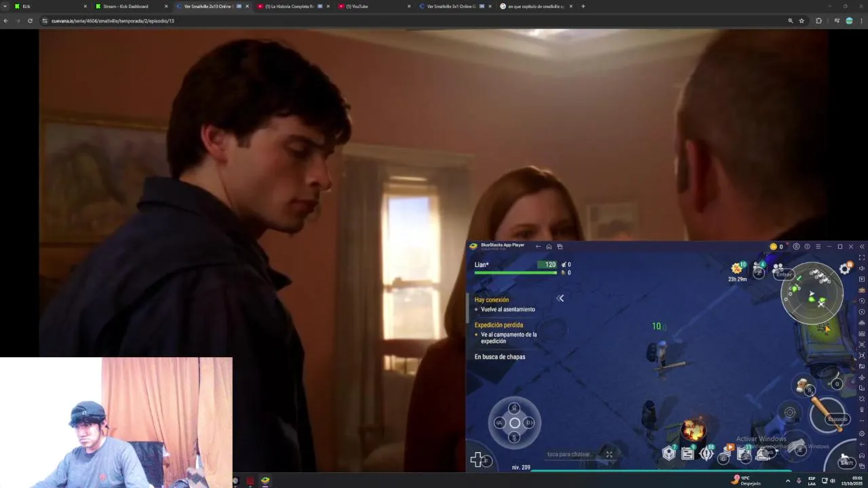The height and width of the screenshot is (488, 868).
Task: Click the aim target button
Action: click(790, 412)
